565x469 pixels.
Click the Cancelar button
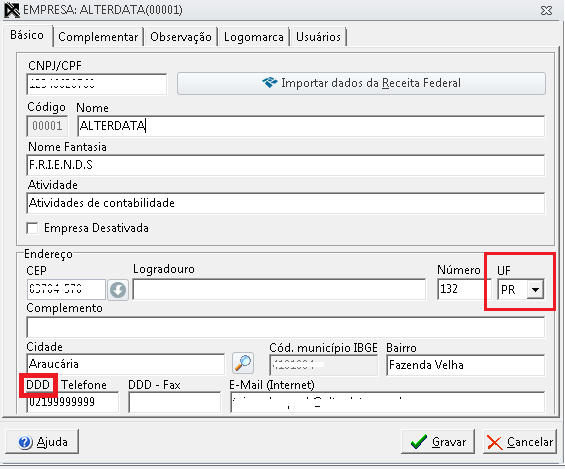(520, 442)
